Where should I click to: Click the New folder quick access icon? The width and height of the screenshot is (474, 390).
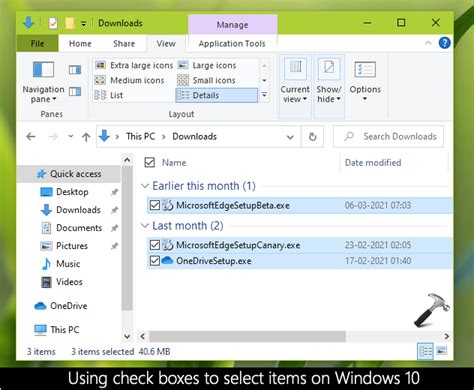click(x=69, y=23)
